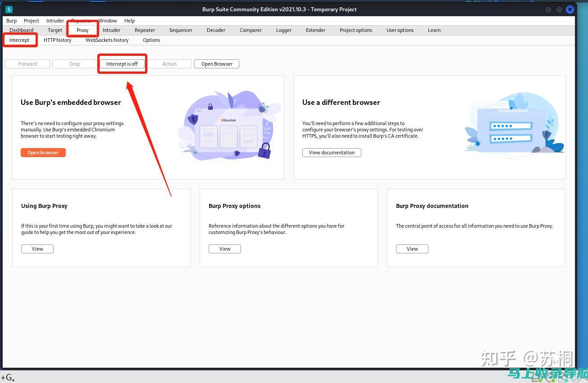Click View under Burp Proxy options
The height and width of the screenshot is (383, 588).
[x=225, y=249]
